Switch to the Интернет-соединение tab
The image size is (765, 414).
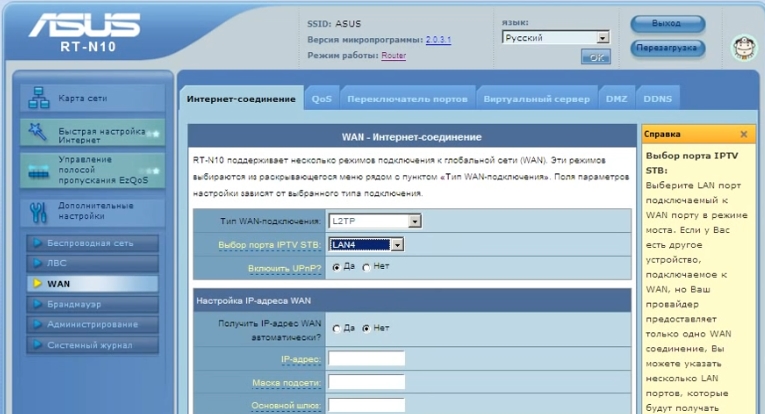241,99
